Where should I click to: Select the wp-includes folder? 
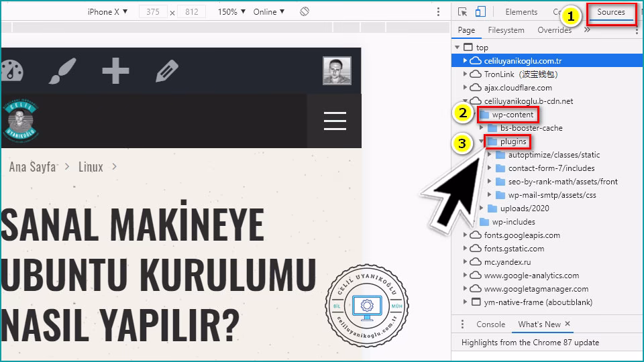pos(513,222)
